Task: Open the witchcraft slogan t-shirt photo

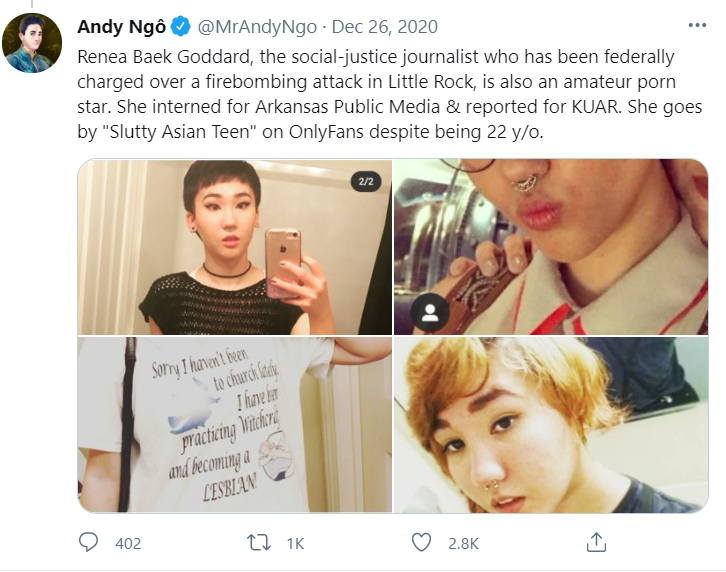Action: pyautogui.click(x=235, y=425)
